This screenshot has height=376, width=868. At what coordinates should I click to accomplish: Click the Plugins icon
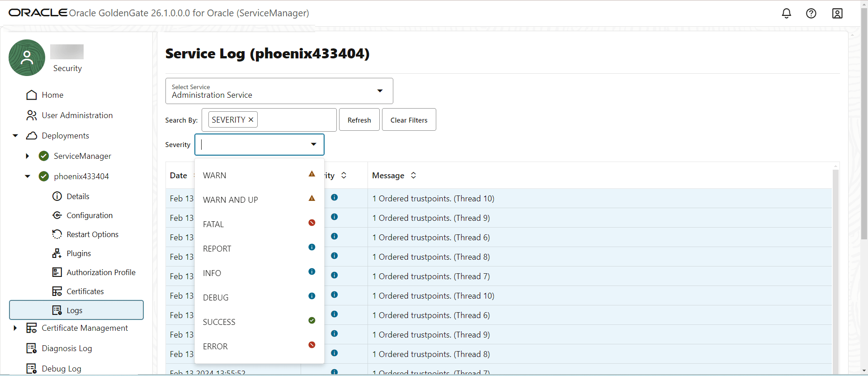coord(57,253)
